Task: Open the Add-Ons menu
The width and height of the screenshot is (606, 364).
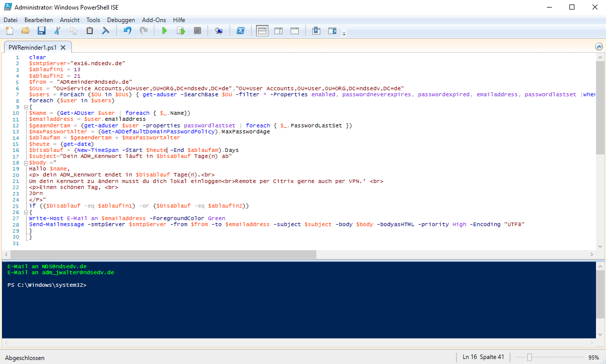Action: coord(153,20)
